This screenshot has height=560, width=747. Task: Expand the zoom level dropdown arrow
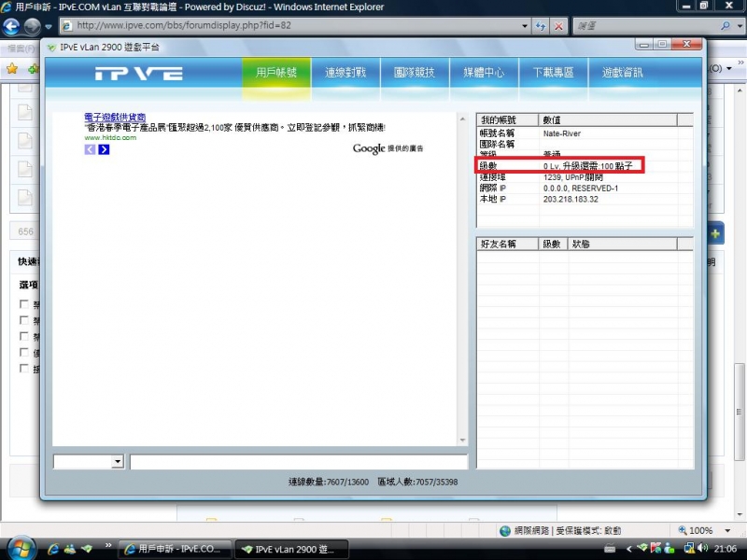[727, 530]
